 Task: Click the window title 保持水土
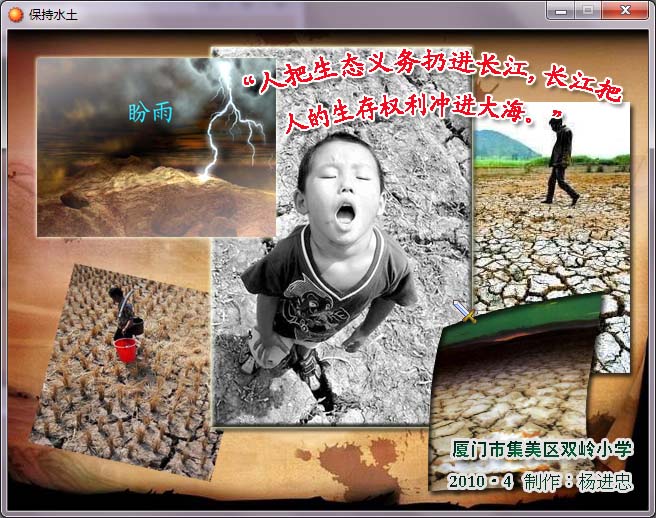53,15
